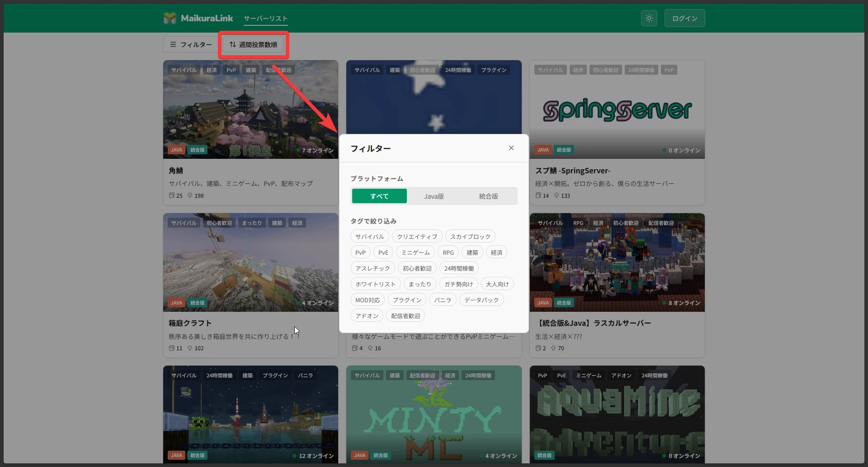Click the sort arrows icon beside 週間投票数順
868x467 pixels.
pyautogui.click(x=232, y=44)
